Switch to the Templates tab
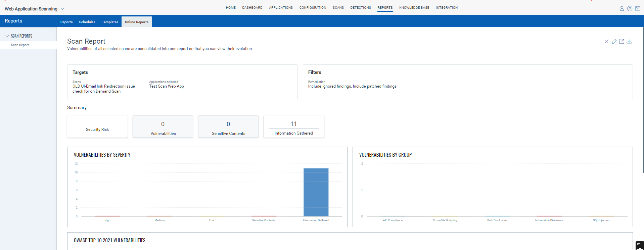The height and width of the screenshot is (250, 644). click(110, 22)
